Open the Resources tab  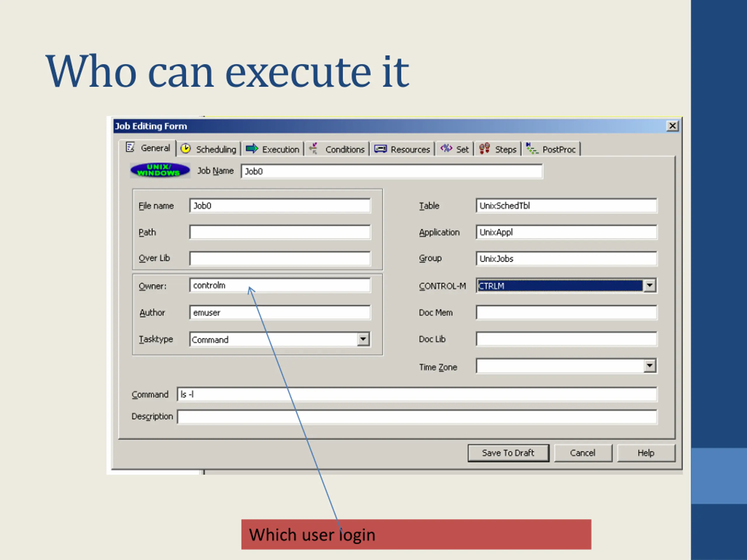coord(402,149)
